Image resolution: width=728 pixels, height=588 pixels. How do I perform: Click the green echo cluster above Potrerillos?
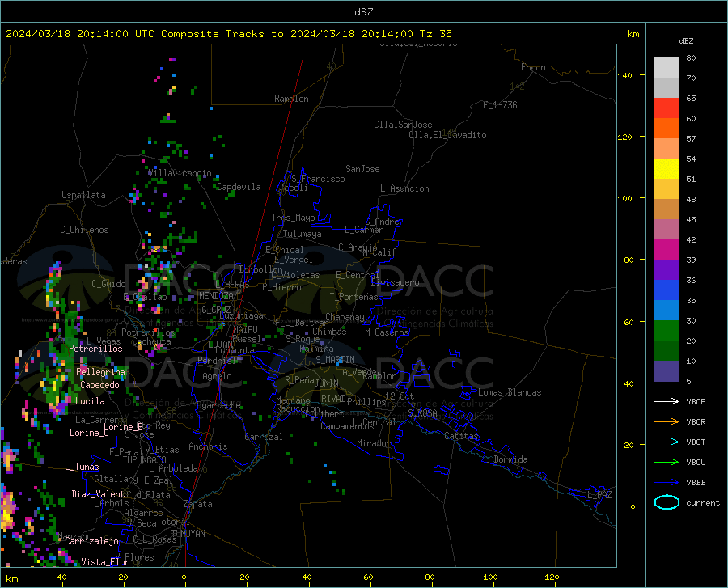[x=70, y=328]
